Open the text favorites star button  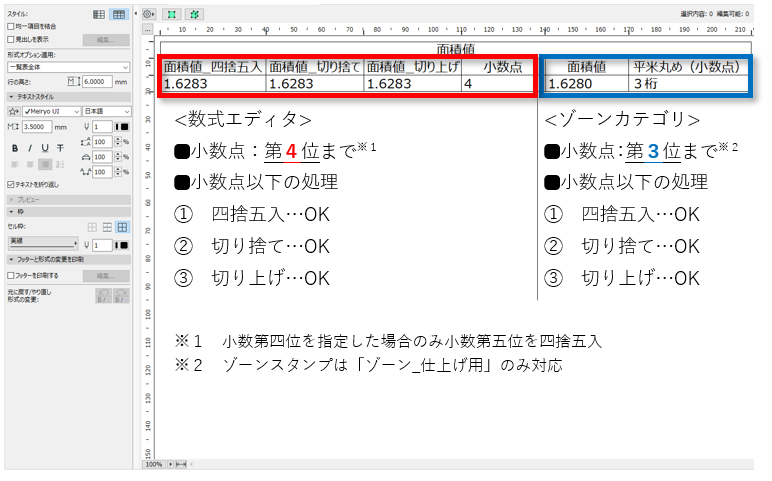point(14,112)
